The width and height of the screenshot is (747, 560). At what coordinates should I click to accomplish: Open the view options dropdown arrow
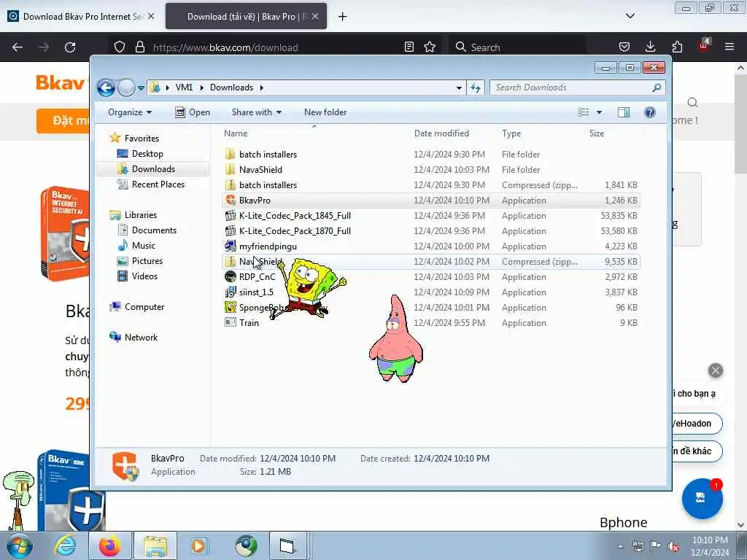(x=600, y=112)
